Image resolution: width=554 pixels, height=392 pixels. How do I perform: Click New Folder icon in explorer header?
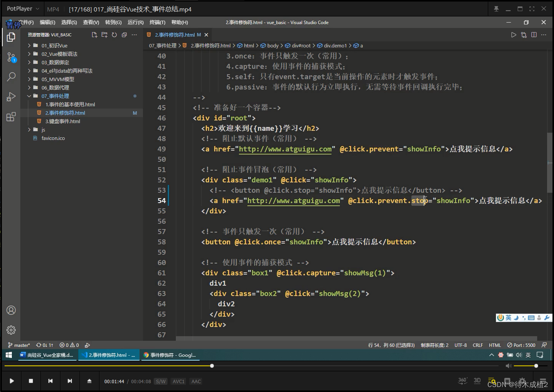point(104,35)
